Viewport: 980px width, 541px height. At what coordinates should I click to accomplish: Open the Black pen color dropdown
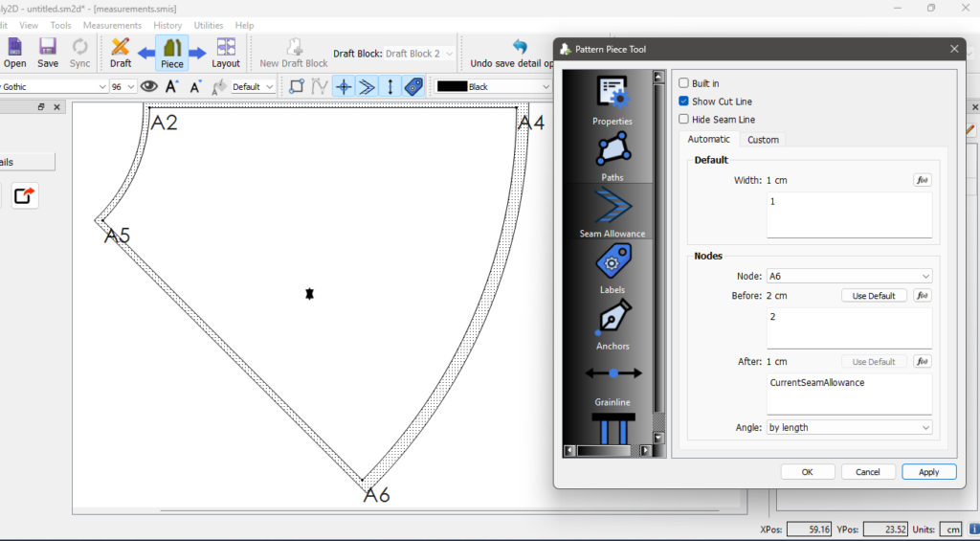point(494,87)
